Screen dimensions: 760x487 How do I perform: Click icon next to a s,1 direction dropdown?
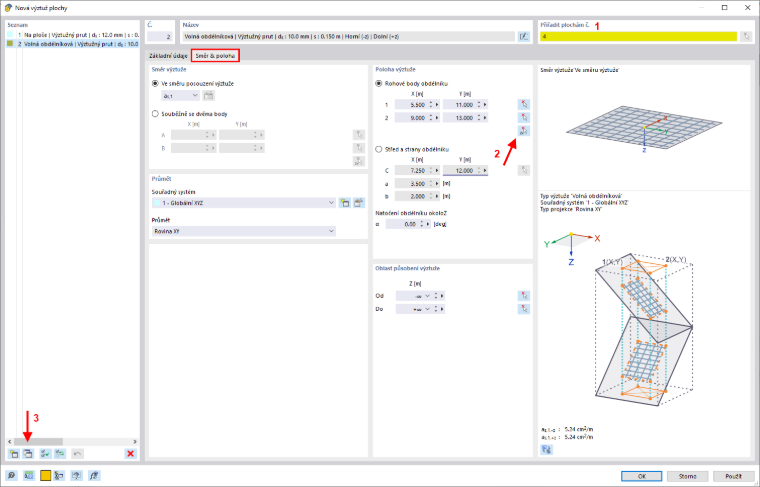208,95
